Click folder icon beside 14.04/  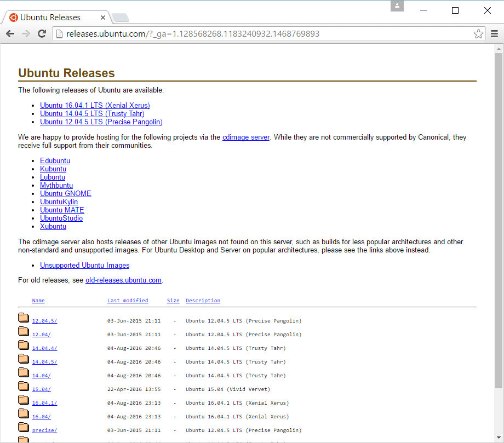coord(24,372)
